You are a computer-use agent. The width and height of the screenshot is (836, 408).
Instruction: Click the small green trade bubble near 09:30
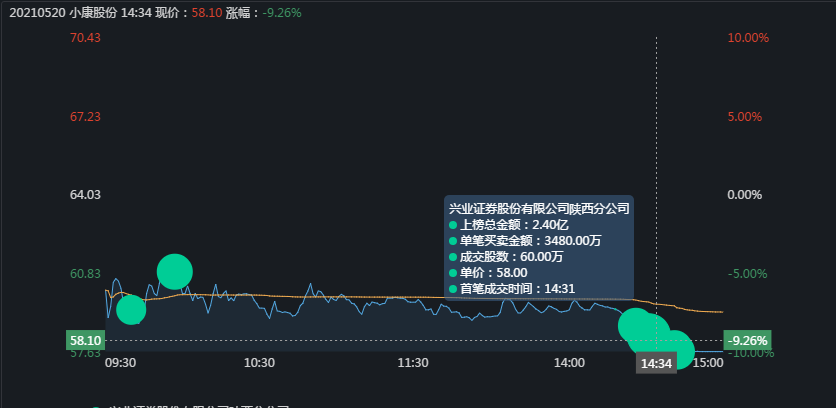(131, 309)
